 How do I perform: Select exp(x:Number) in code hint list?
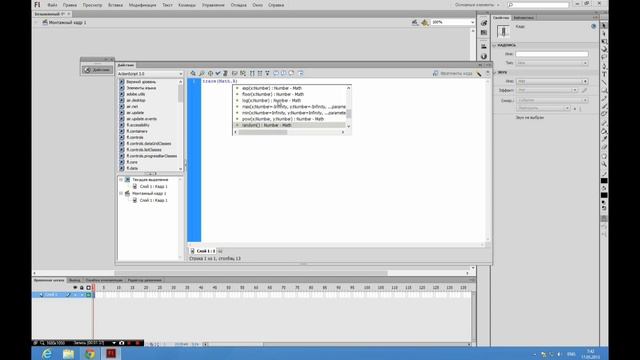coord(290,88)
